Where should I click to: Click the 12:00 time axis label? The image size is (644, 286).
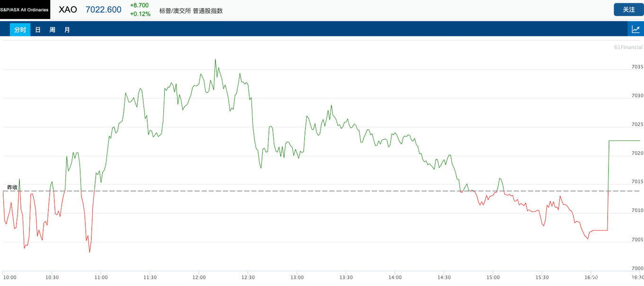(199, 277)
